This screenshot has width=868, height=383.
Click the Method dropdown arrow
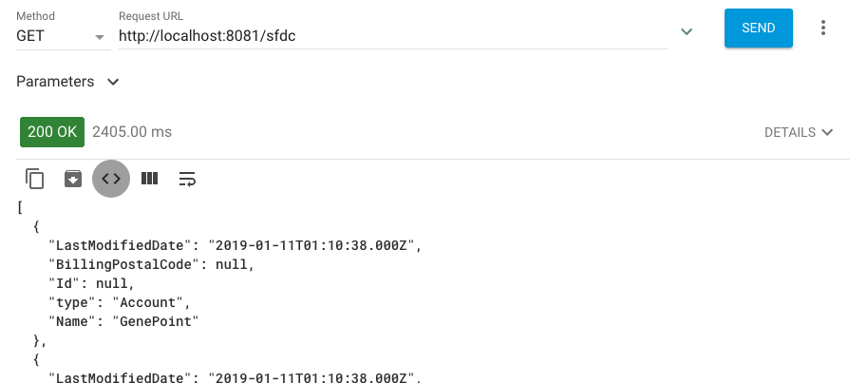pyautogui.click(x=100, y=37)
